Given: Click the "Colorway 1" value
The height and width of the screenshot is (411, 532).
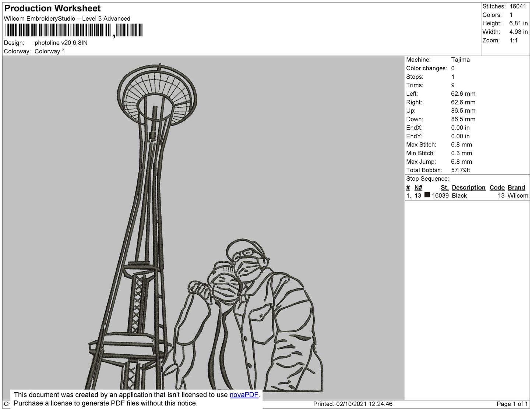Looking at the screenshot, I should click(x=50, y=52).
